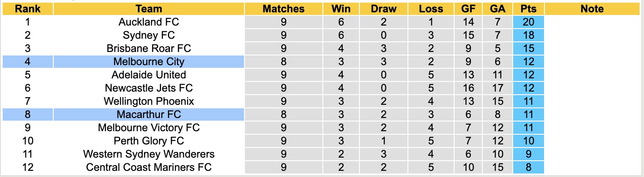Click the Auckland FC team name

click(x=149, y=22)
